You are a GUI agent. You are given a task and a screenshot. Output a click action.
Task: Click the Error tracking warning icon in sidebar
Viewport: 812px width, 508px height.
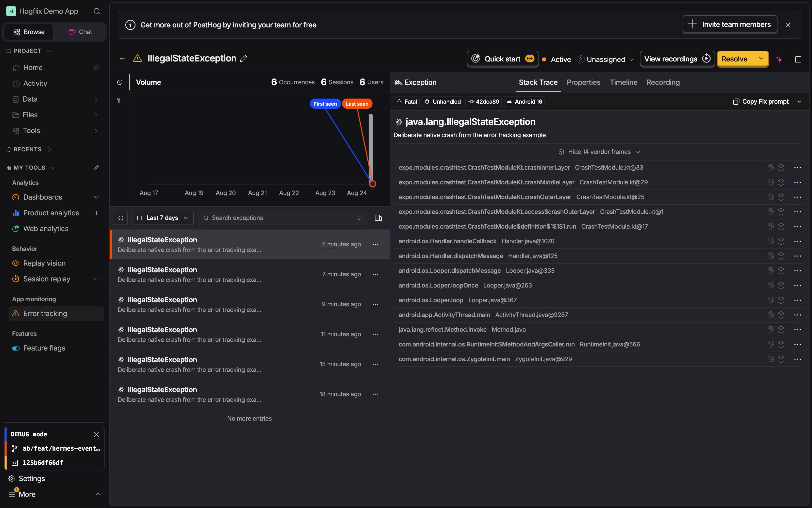16,313
